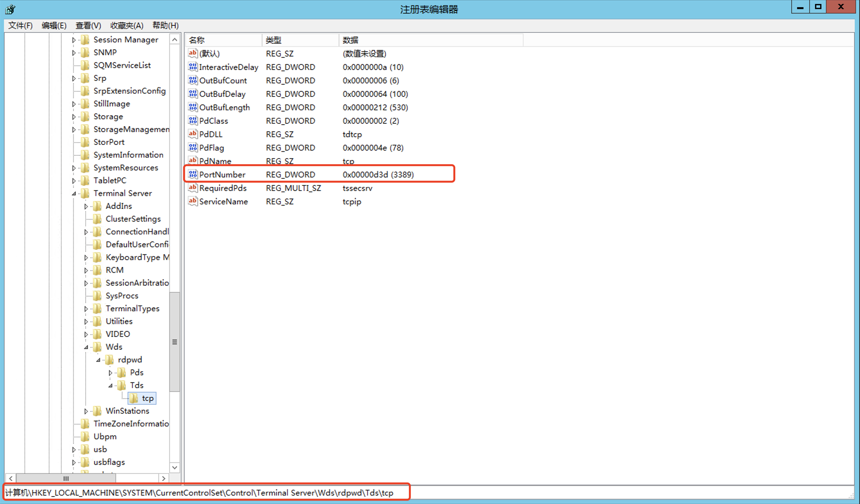860x504 pixels.
Task: Sort values by the 数据 column header
Action: pyautogui.click(x=431, y=40)
